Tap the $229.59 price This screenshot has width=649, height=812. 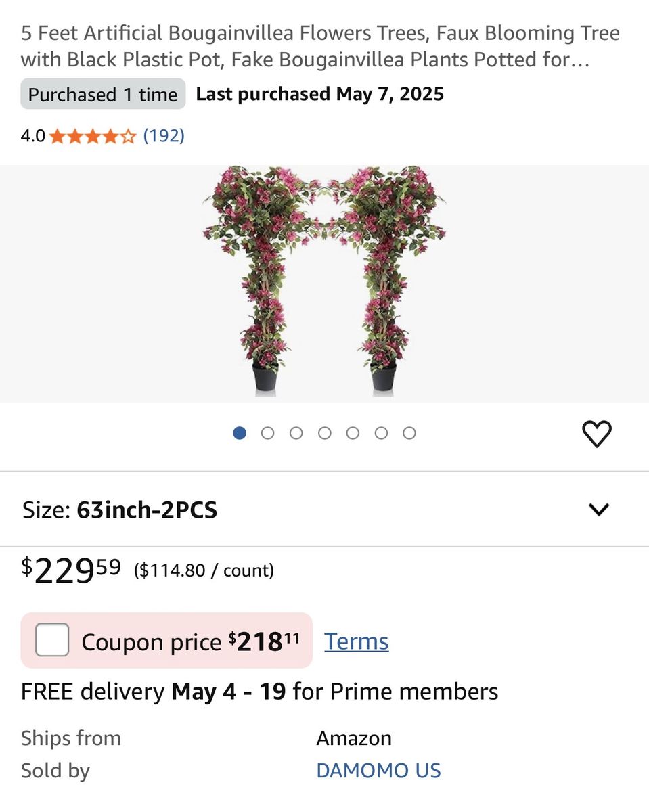point(72,570)
